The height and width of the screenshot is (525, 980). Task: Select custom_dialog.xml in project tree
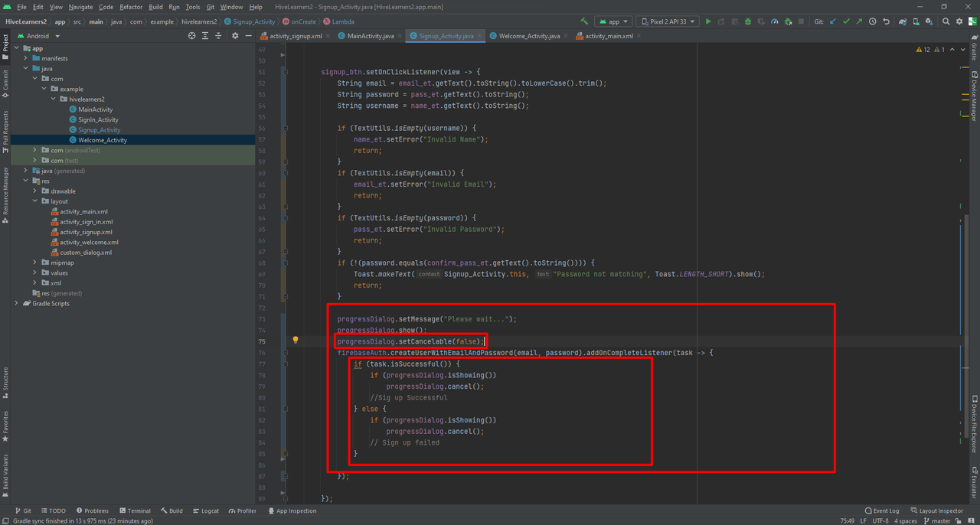[x=86, y=252]
